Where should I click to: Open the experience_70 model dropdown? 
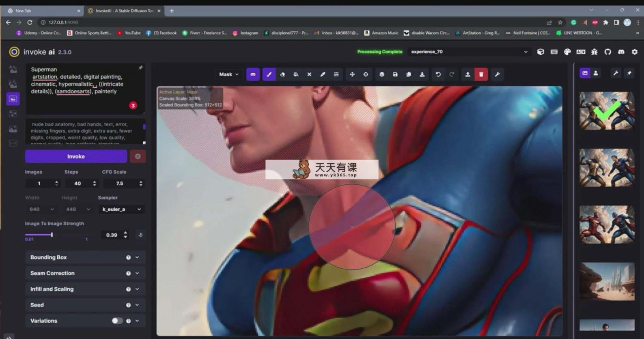pyautogui.click(x=469, y=52)
